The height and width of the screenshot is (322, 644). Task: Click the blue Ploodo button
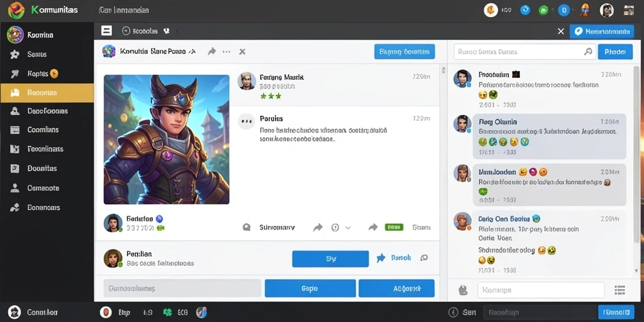click(x=615, y=52)
